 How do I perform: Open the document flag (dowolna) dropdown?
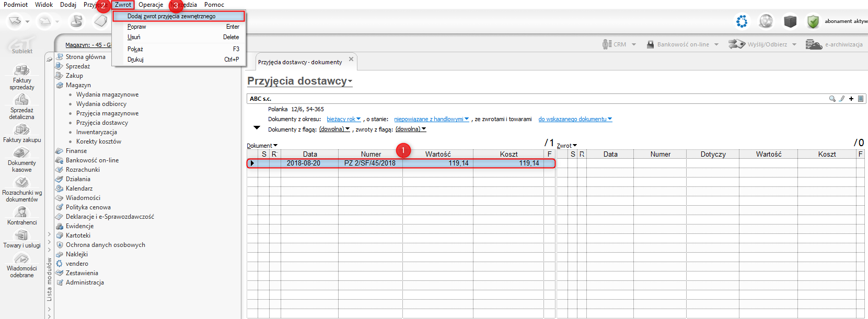[334, 129]
